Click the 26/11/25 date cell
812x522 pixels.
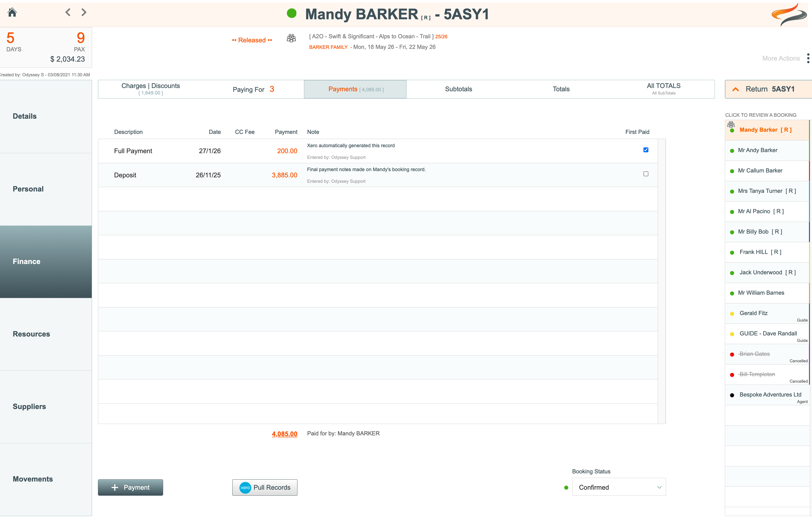(x=208, y=175)
